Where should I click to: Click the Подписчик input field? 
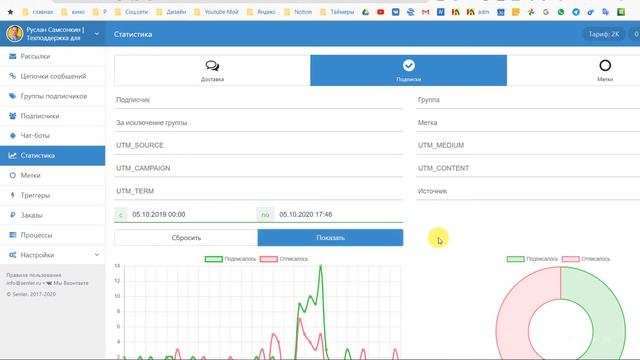pyautogui.click(x=259, y=100)
